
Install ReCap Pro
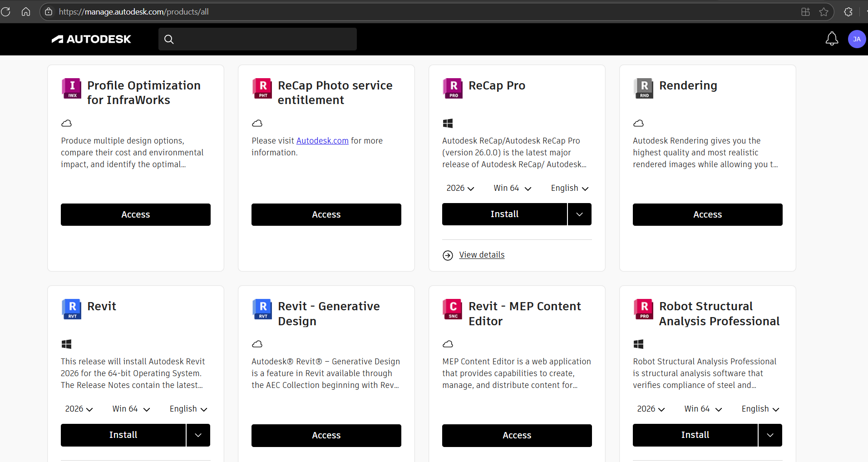[x=504, y=214]
